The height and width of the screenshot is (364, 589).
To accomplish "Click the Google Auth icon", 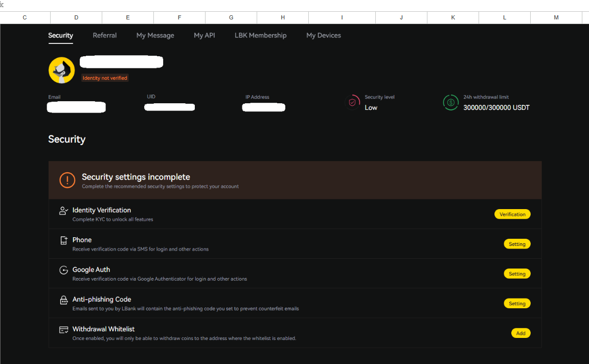I will pyautogui.click(x=63, y=270).
